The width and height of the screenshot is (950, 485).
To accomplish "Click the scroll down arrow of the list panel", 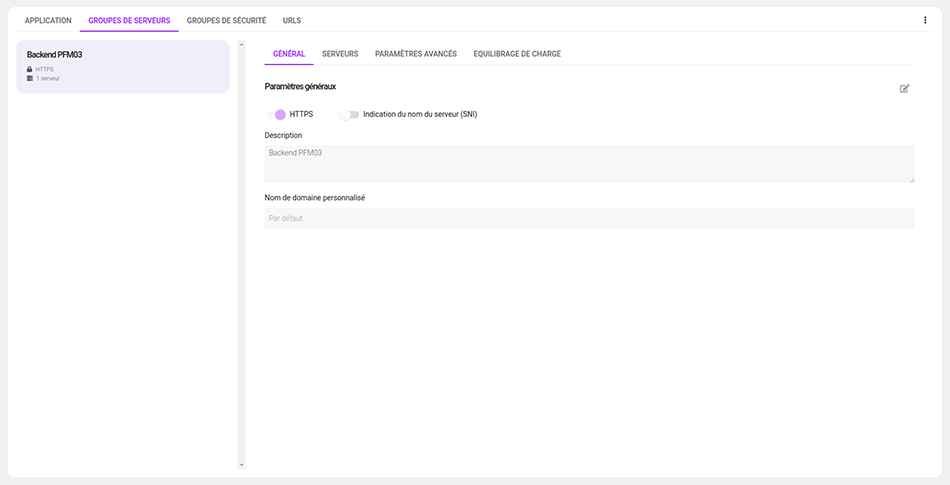I will pos(241,464).
